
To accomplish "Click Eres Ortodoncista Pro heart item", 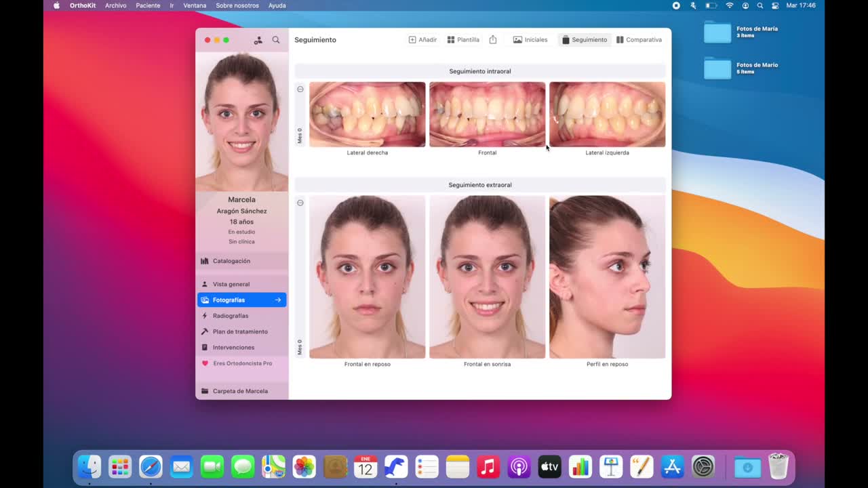I will (x=242, y=363).
